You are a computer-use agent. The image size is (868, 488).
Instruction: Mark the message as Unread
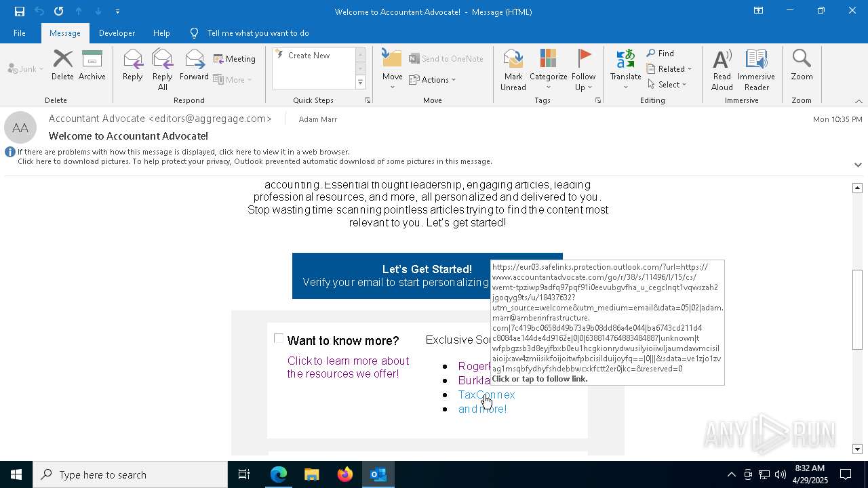point(513,69)
